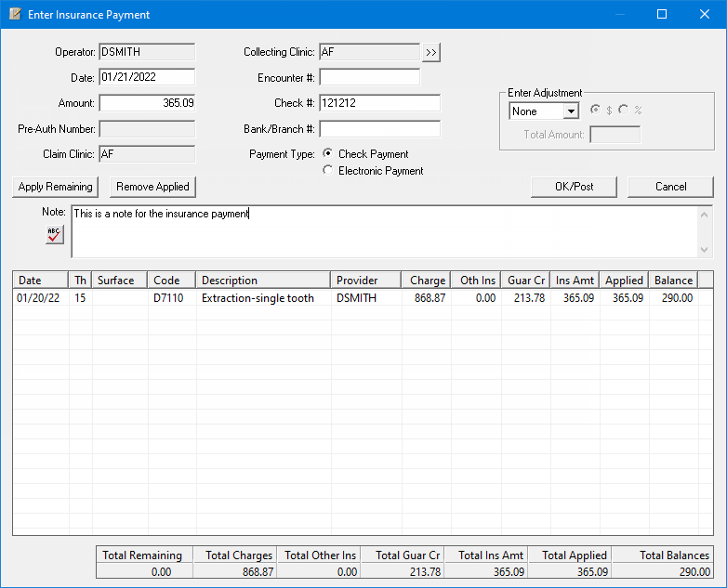Select the Electronic Payment radio button
The image size is (727, 588).
tap(327, 171)
